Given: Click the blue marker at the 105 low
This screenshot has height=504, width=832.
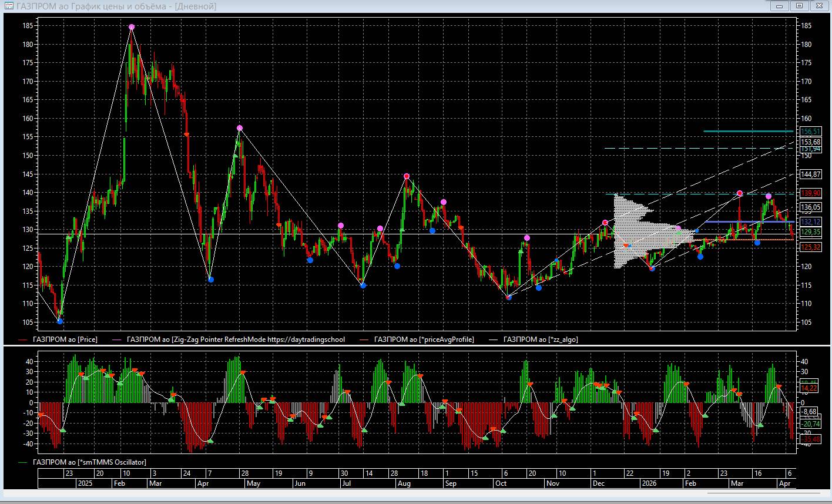Looking at the screenshot, I should tap(60, 321).
